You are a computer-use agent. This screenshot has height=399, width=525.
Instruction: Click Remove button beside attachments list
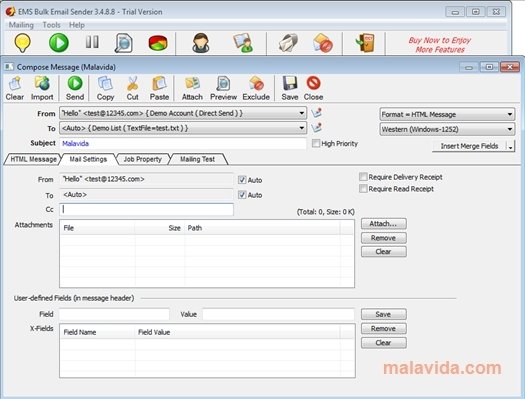pos(384,238)
